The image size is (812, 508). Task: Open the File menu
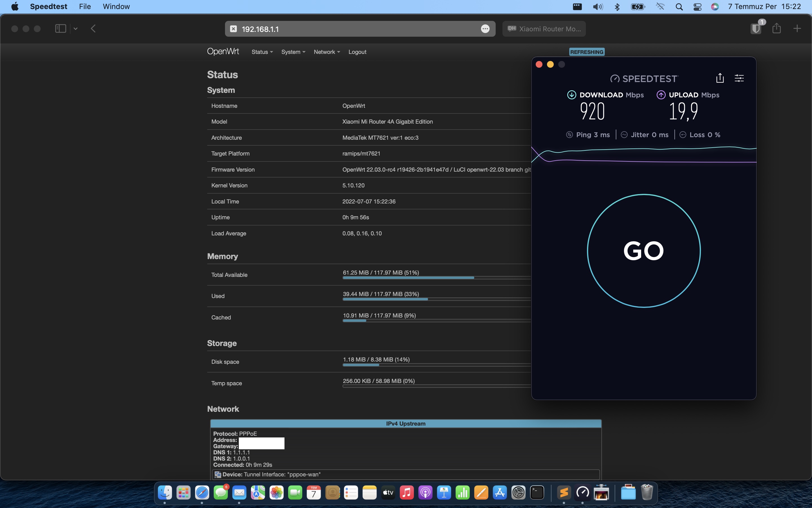85,6
